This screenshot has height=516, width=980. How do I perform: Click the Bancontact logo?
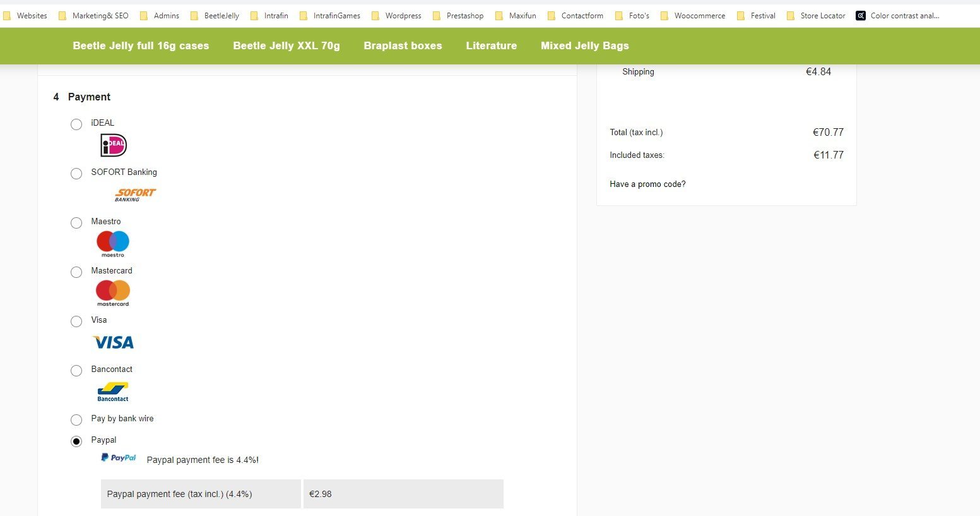pos(113,392)
